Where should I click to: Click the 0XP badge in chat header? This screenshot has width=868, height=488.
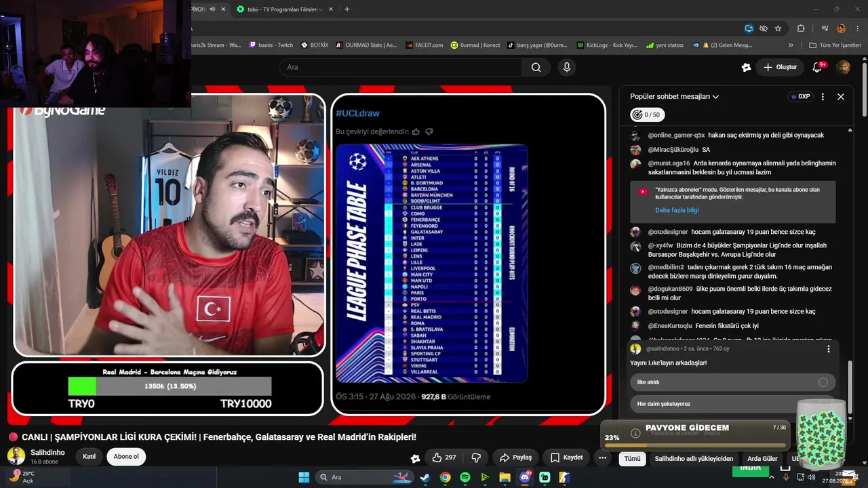(801, 96)
